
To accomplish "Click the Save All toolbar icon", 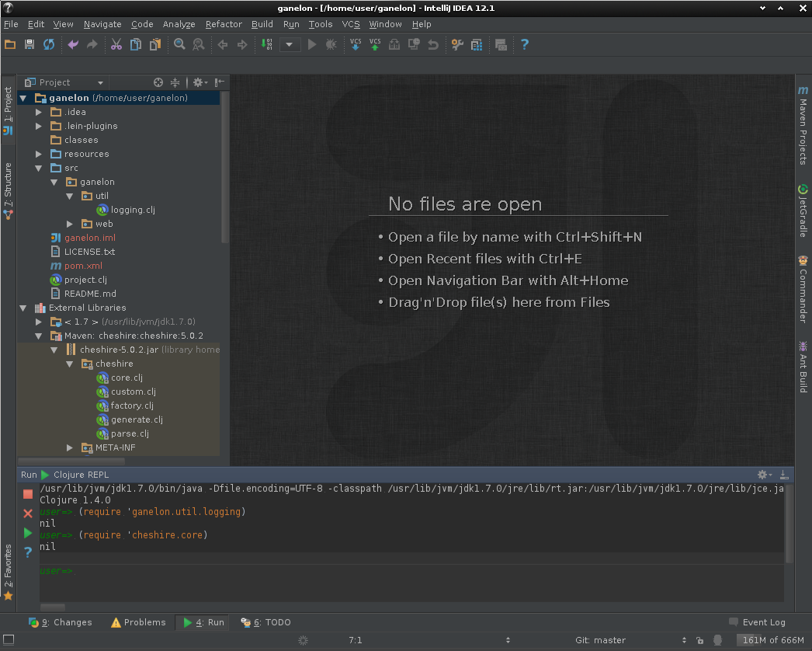I will (29, 45).
